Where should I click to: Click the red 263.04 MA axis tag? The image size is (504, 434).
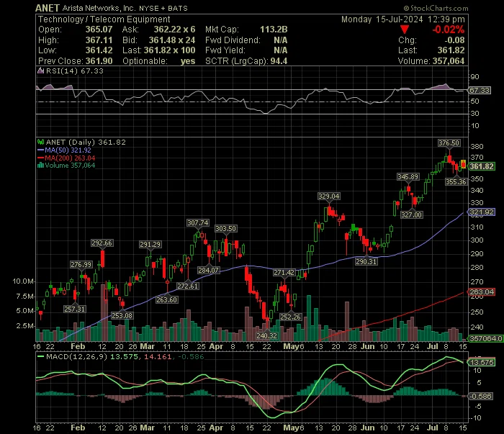(481, 291)
